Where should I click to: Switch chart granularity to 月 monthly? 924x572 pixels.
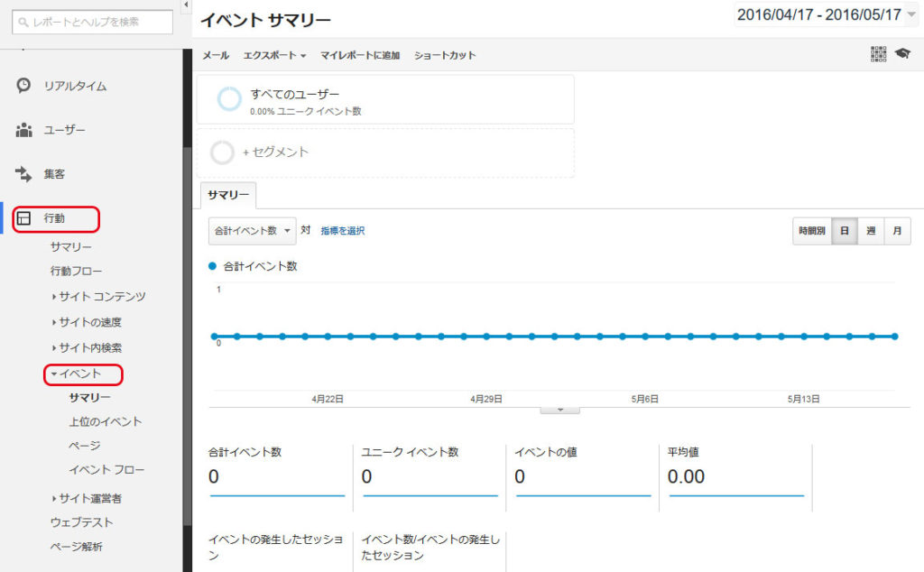pos(897,231)
